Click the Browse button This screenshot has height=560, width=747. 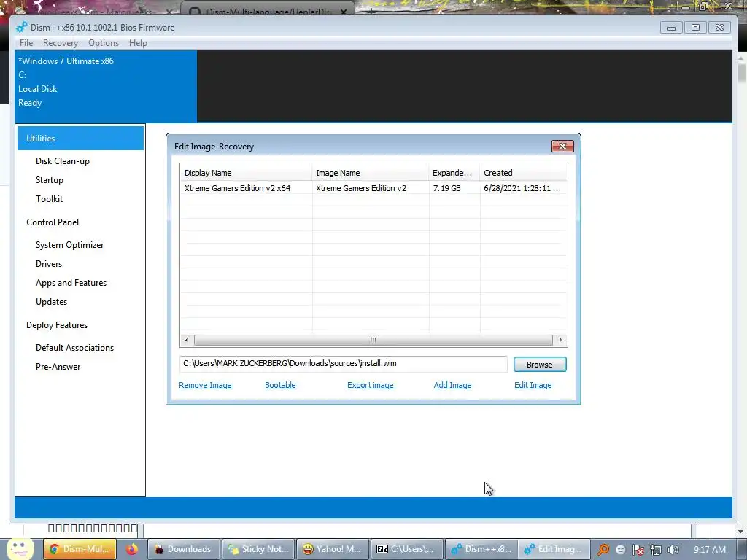[540, 365]
